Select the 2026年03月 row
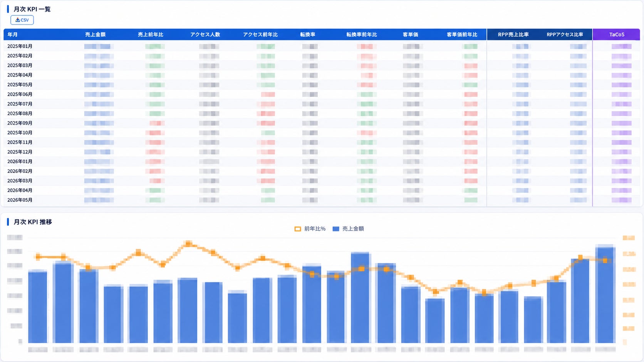 322,181
